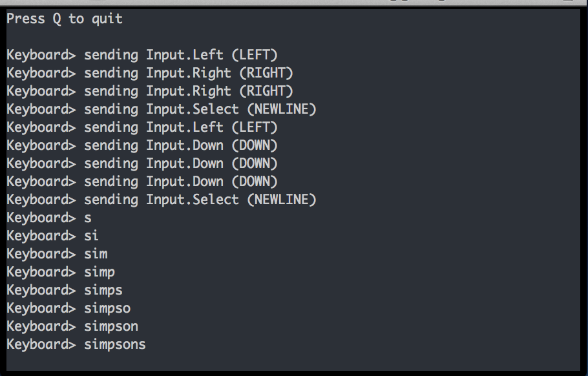Click the first "Input.Select (NEWLINE)" line

coord(162,109)
